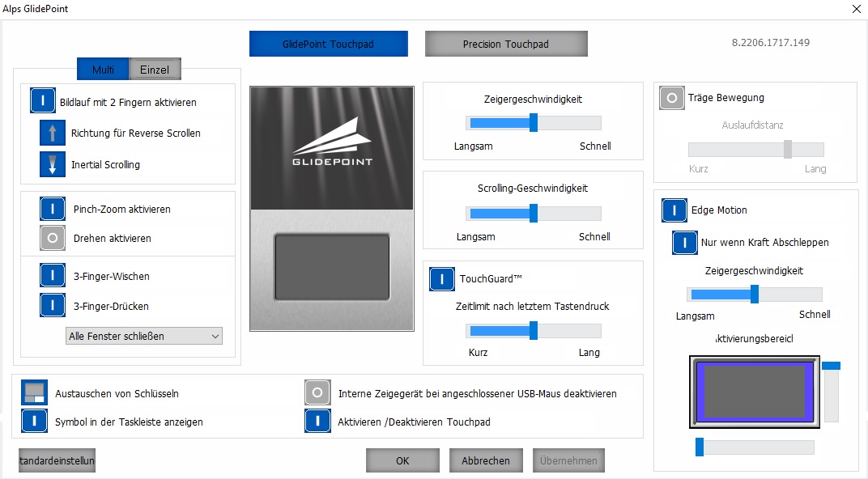Adjust Edge Motion Zeigergeschwindigkeit slider

[x=755, y=295]
